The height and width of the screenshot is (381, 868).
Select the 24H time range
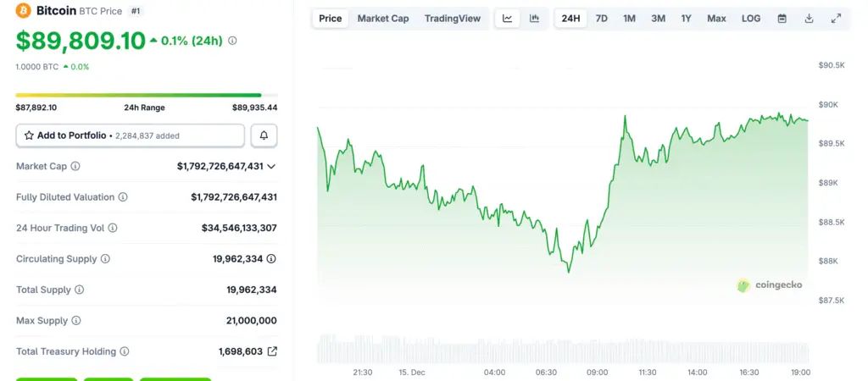[571, 19]
